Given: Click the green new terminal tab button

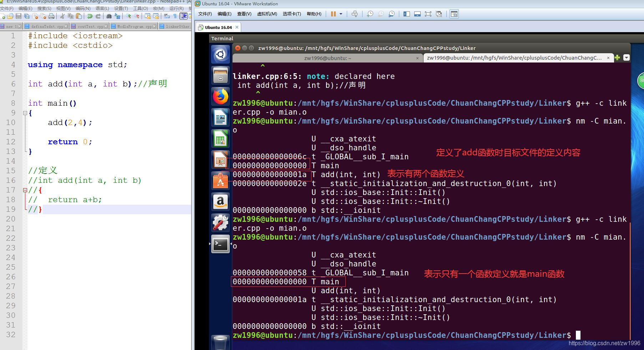Looking at the screenshot, I should tap(618, 57).
